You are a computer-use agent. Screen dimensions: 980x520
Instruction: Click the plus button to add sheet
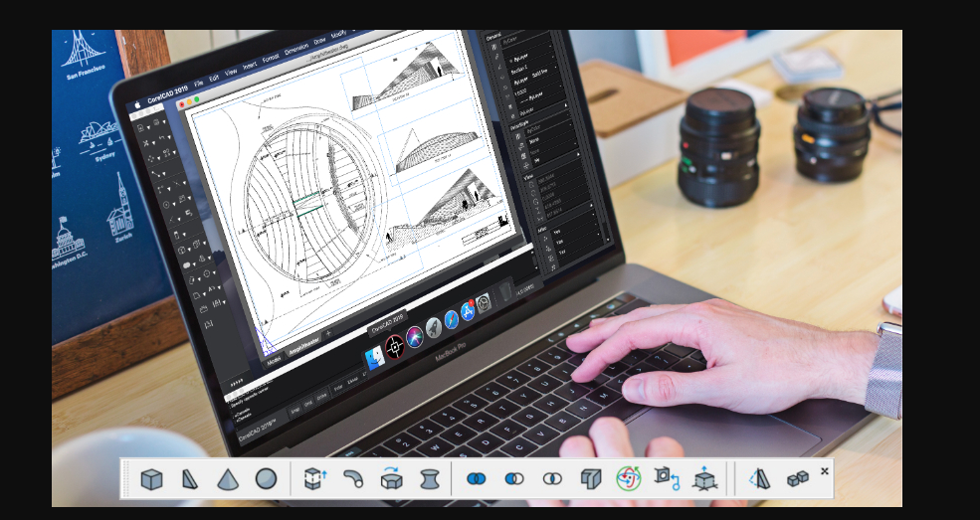tap(329, 334)
